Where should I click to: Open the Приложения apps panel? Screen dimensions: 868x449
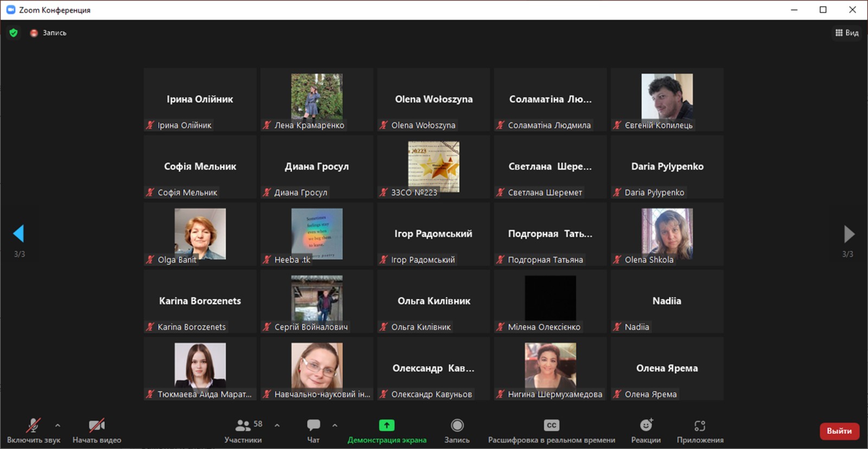coord(700,431)
